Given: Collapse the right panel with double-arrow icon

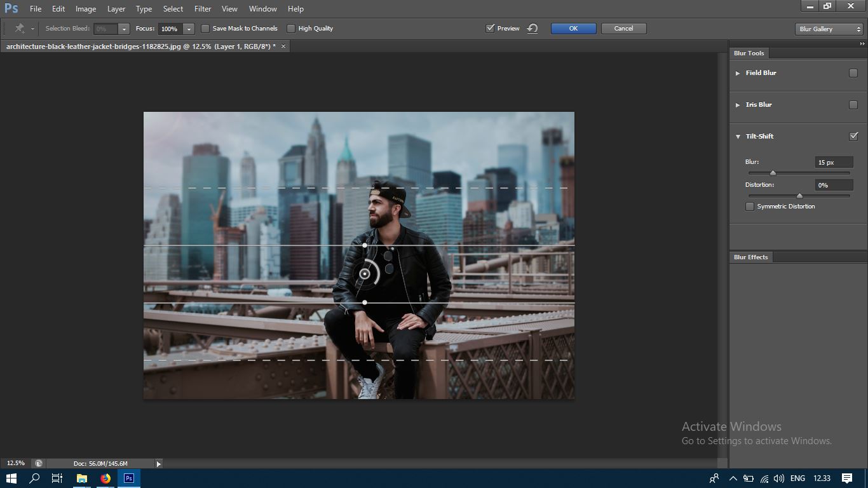Looking at the screenshot, I should point(862,44).
